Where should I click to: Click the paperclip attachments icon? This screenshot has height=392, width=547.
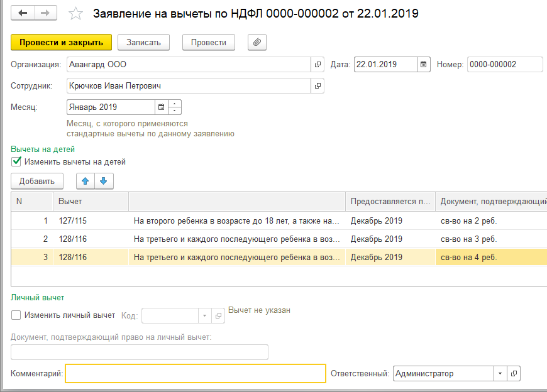click(257, 42)
